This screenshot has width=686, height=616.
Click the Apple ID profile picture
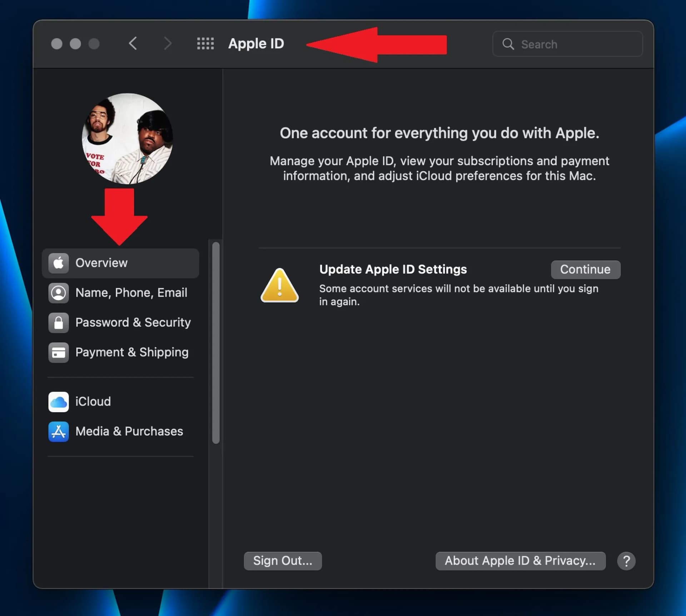click(x=128, y=139)
